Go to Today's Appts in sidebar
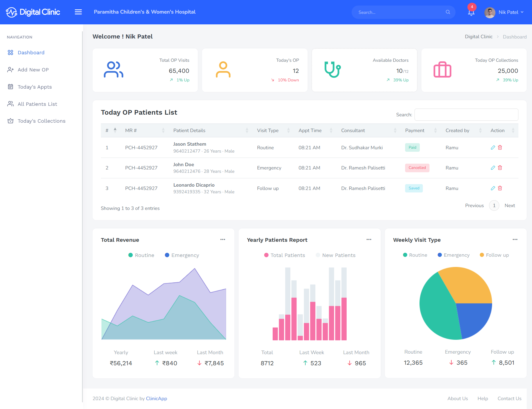This screenshot has width=532, height=409. pyautogui.click(x=35, y=87)
